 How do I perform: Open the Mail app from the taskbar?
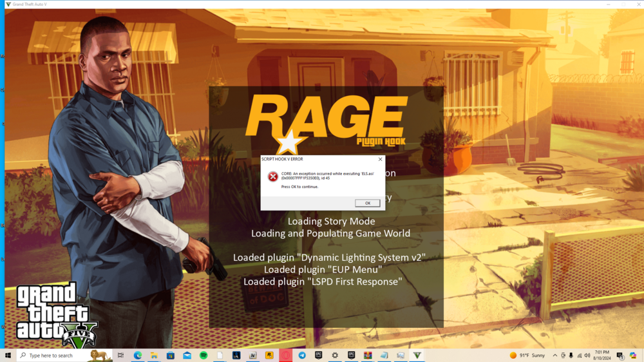(x=187, y=356)
